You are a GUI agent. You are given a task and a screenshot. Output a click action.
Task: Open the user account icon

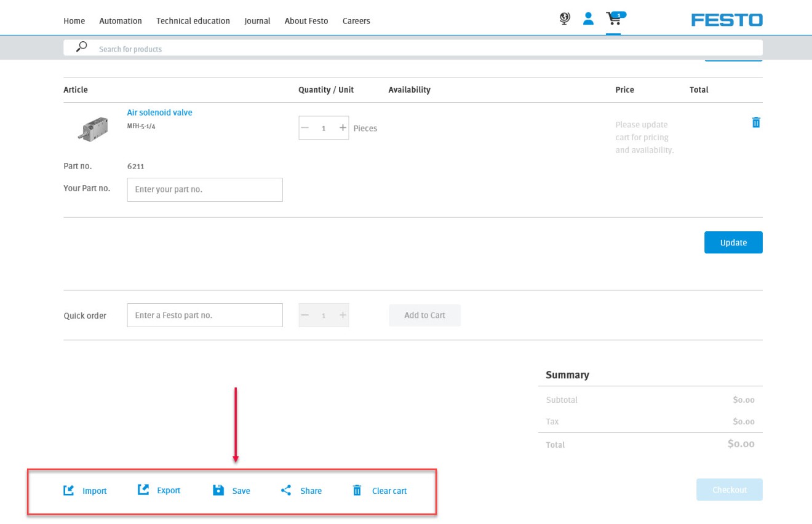click(x=588, y=19)
